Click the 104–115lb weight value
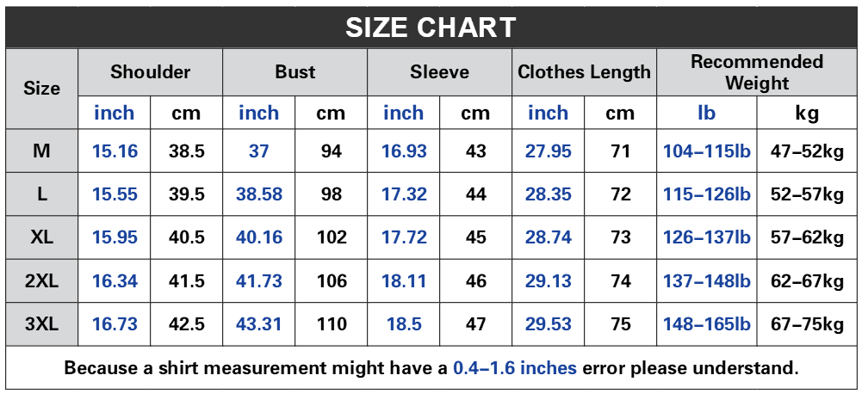The height and width of the screenshot is (400, 868). 707,151
